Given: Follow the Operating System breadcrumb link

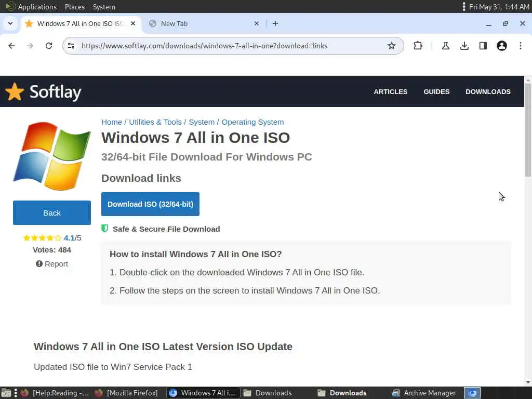Looking at the screenshot, I should pyautogui.click(x=253, y=122).
